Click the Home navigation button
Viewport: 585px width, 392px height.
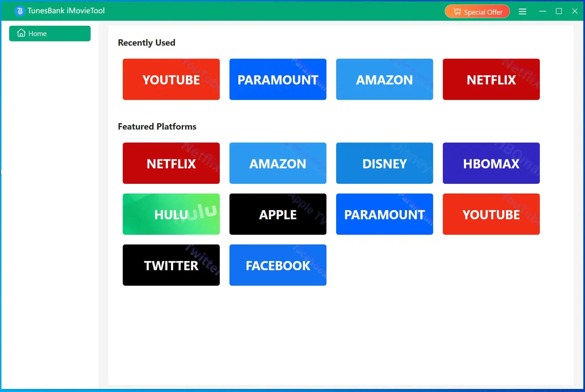click(50, 33)
